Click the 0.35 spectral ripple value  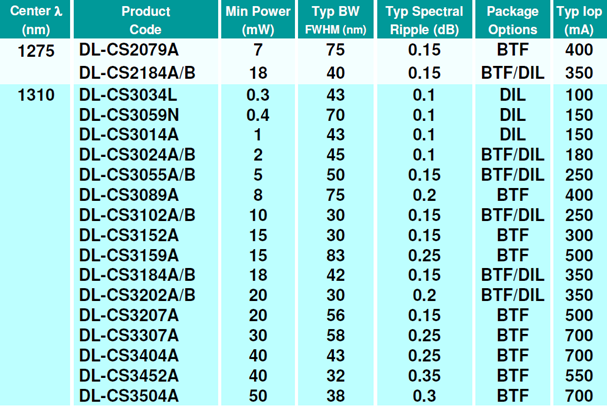424,376
